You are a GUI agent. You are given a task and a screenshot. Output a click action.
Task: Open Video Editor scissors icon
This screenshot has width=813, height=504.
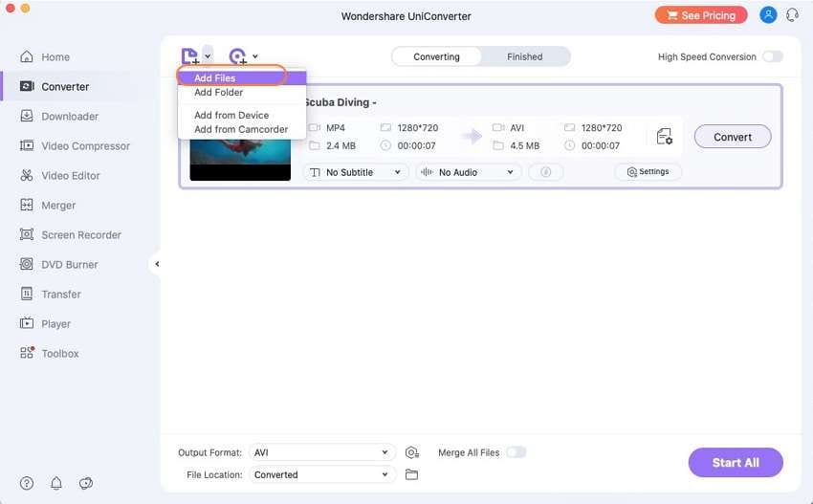click(x=27, y=175)
